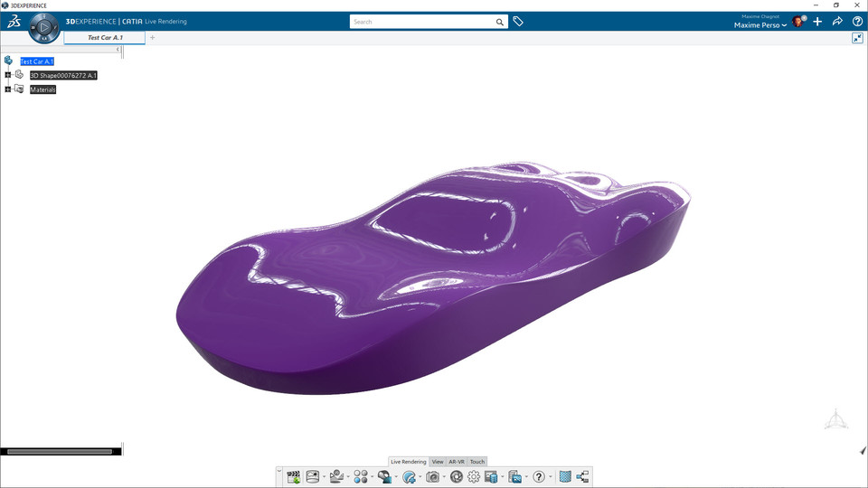The height and width of the screenshot is (488, 868).
Task: Click the compass east quadrant
Action: (55, 27)
